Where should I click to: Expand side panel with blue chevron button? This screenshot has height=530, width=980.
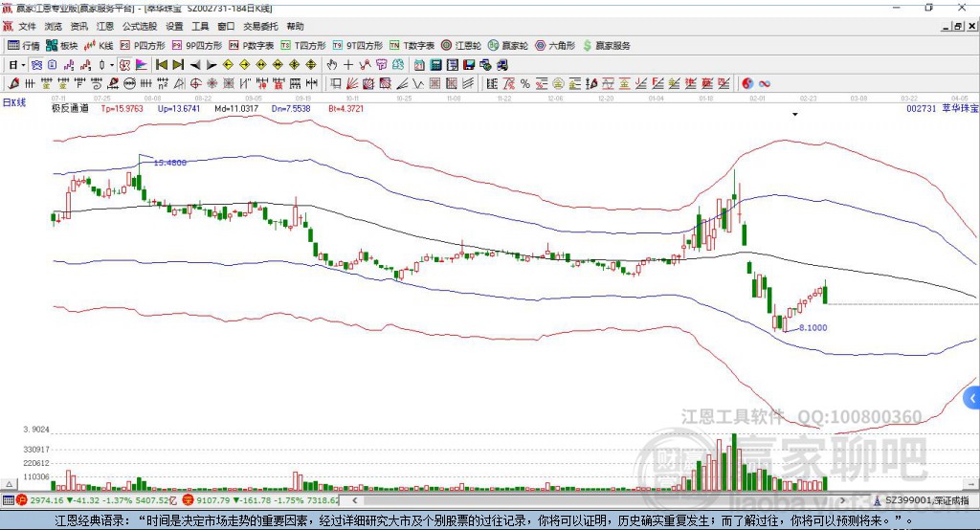pyautogui.click(x=972, y=398)
